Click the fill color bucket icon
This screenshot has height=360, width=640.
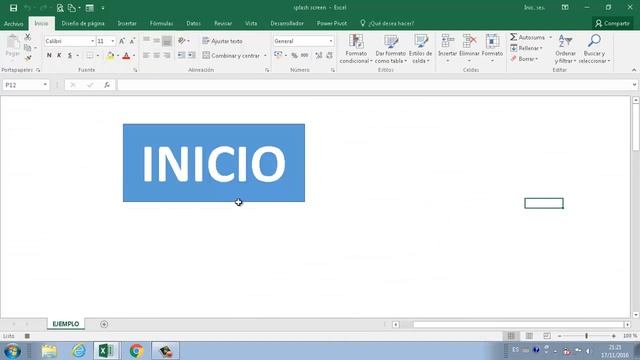[110, 56]
